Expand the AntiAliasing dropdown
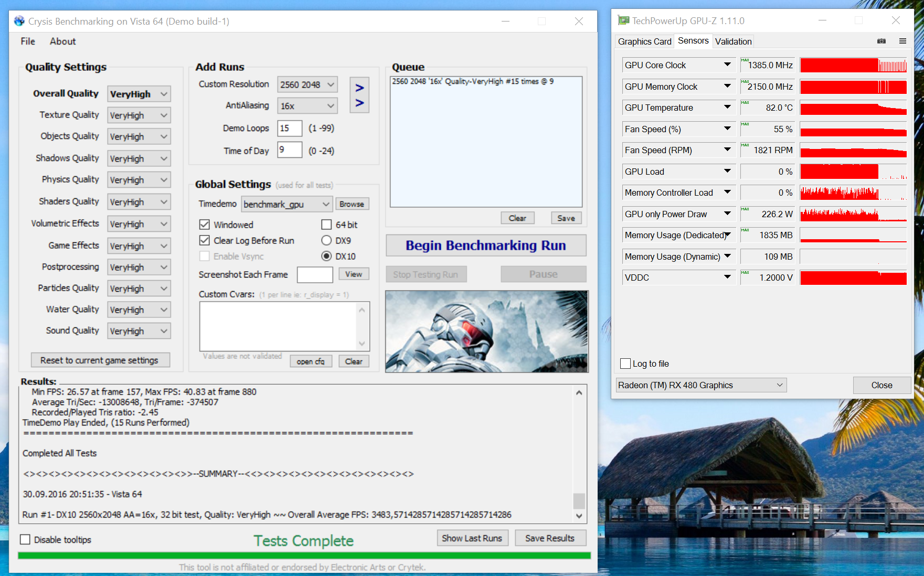The width and height of the screenshot is (924, 576). coord(307,106)
